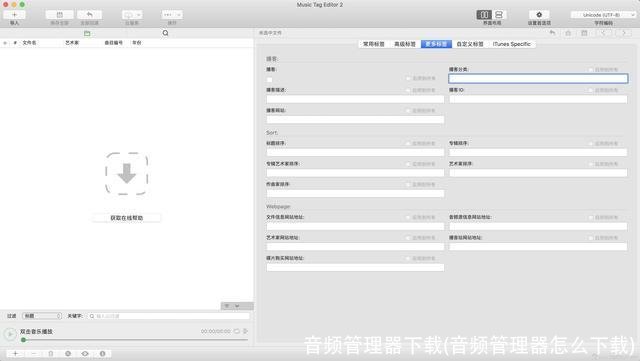Image resolution: width=640 pixels, height=361 pixels.
Task: Sort by the artist column header
Action: pyautogui.click(x=72, y=42)
